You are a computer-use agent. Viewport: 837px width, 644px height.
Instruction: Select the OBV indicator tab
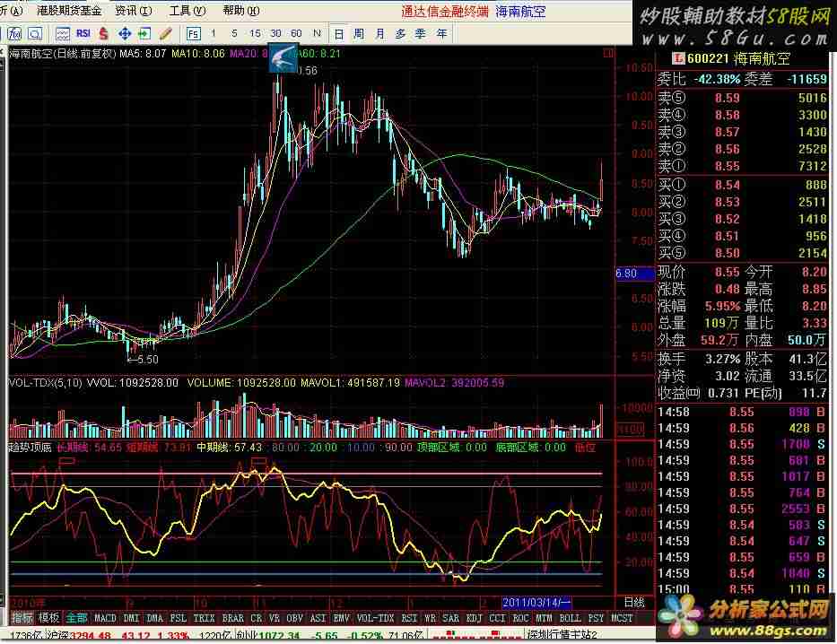tap(294, 618)
